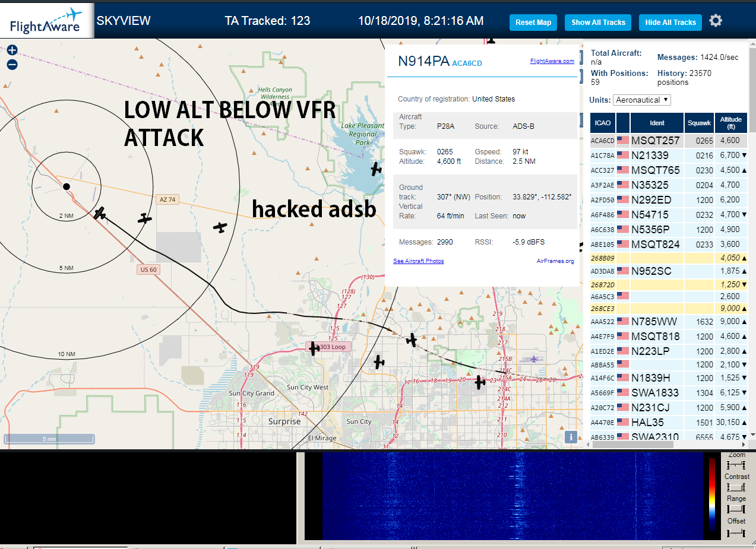Select the yellow 268B09 row
This screenshot has height=549, width=756.
[x=669, y=258]
